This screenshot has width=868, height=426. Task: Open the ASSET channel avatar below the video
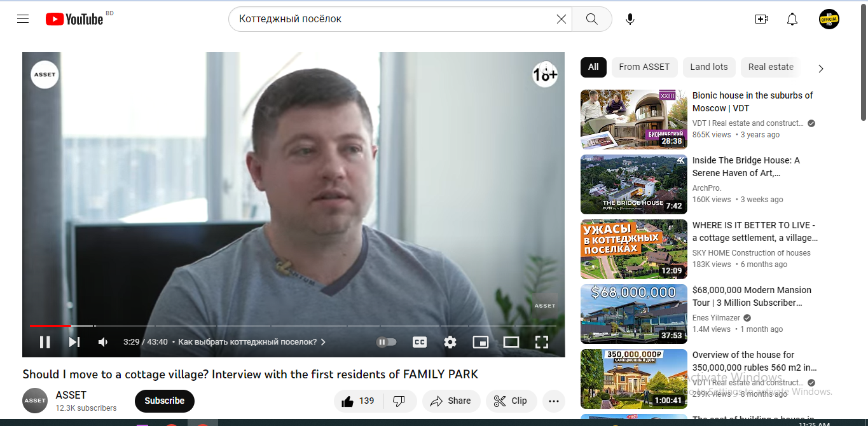click(35, 401)
